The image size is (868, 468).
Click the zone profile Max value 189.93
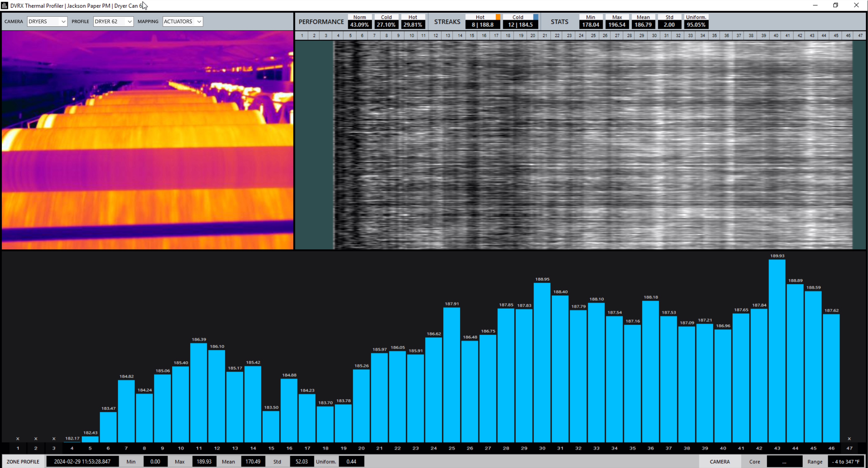[x=204, y=461]
